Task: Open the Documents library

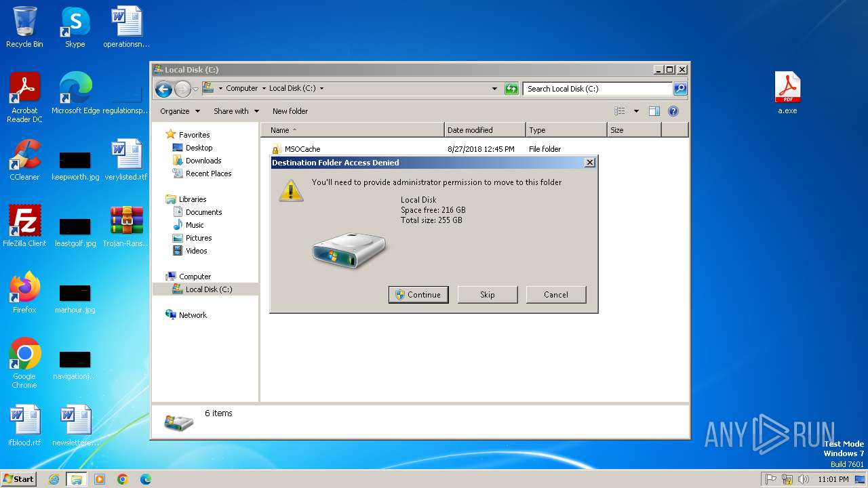Action: point(203,212)
